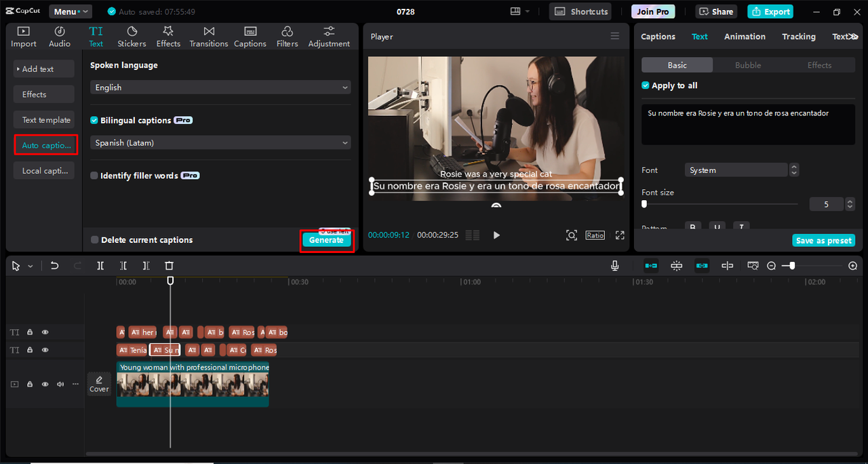Screen dimensions: 868x464
Task: Toggle Bilingual captions checkbox
Action: point(94,120)
